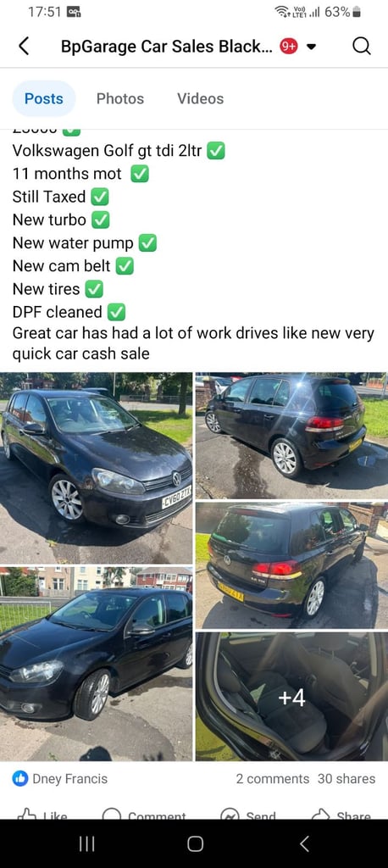Open the 9+ notifications badge
388x868 pixels.
click(289, 47)
